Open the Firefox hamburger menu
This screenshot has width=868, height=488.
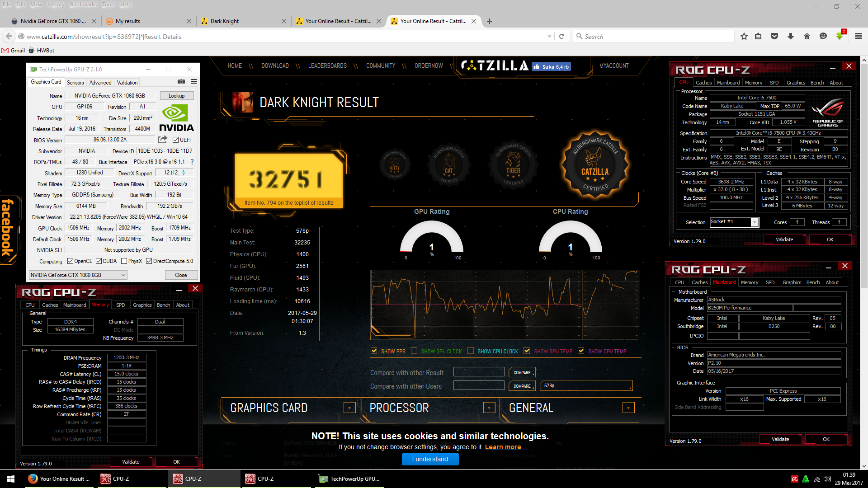pos(859,37)
